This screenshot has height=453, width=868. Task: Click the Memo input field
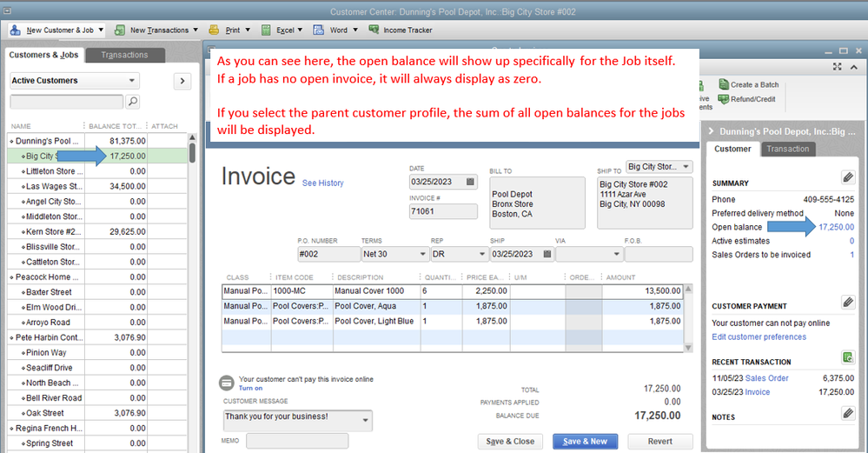coord(297,440)
